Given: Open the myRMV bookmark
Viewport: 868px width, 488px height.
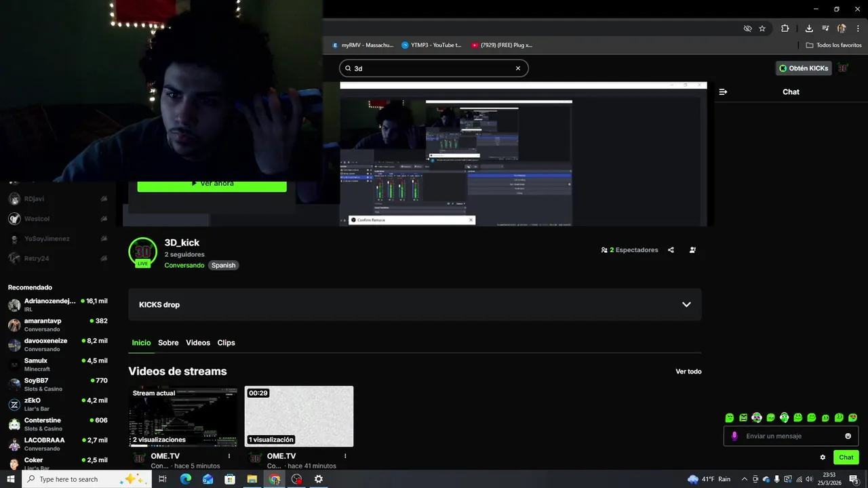Looking at the screenshot, I should click(362, 45).
